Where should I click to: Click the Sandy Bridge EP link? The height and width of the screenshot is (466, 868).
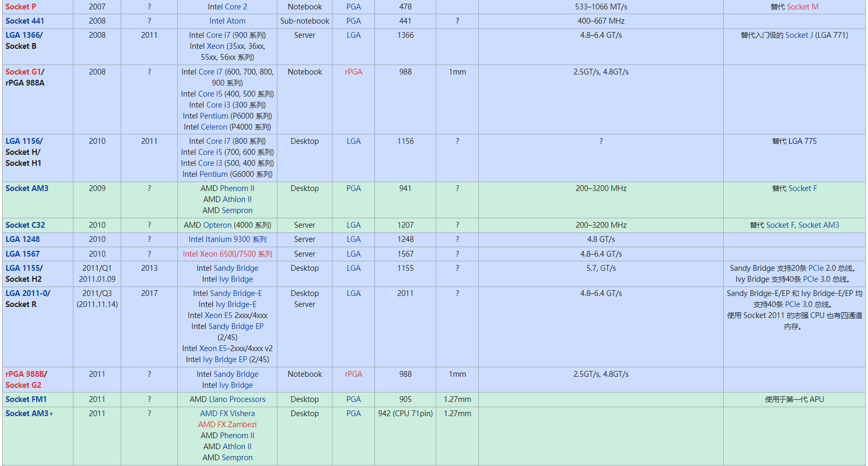236,326
